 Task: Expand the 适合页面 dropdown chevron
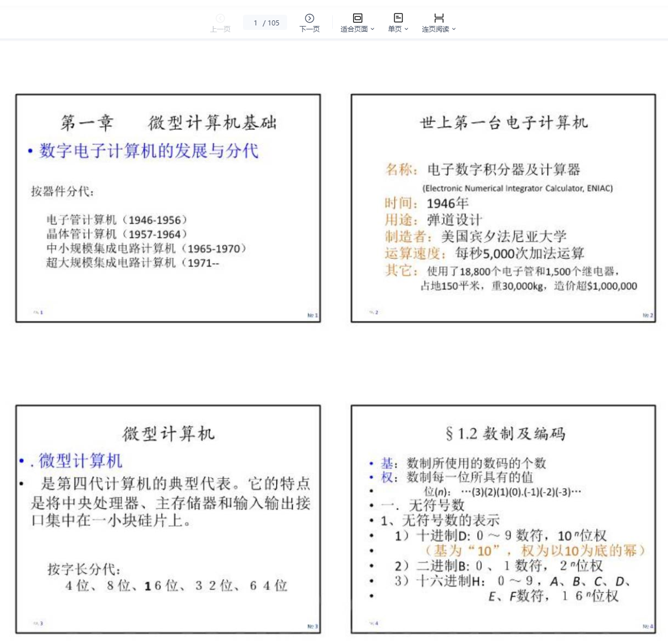[372, 29]
